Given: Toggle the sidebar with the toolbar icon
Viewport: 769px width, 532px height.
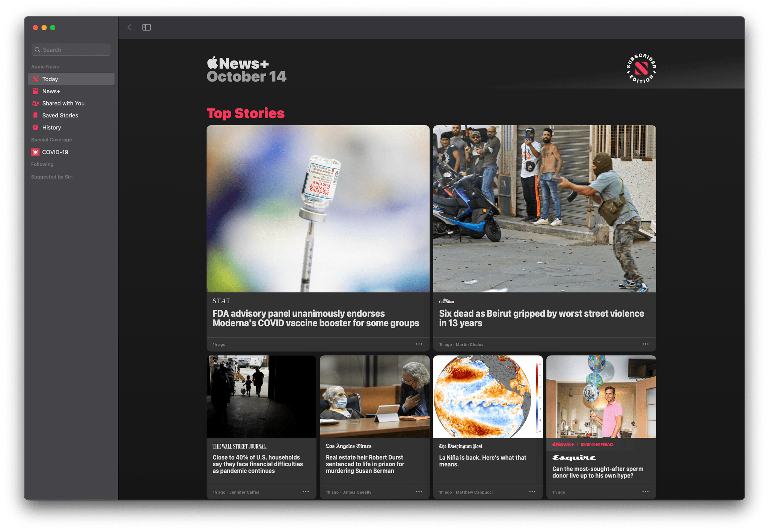Looking at the screenshot, I should [x=146, y=27].
